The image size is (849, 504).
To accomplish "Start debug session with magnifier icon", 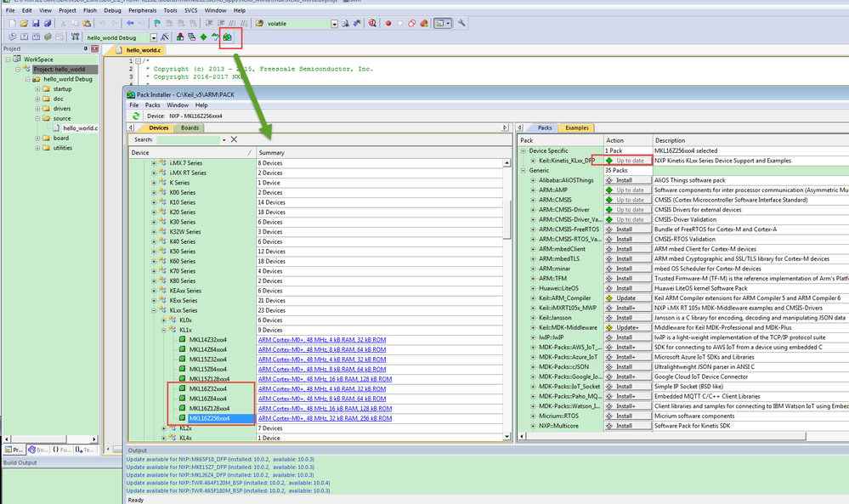I will 372,23.
